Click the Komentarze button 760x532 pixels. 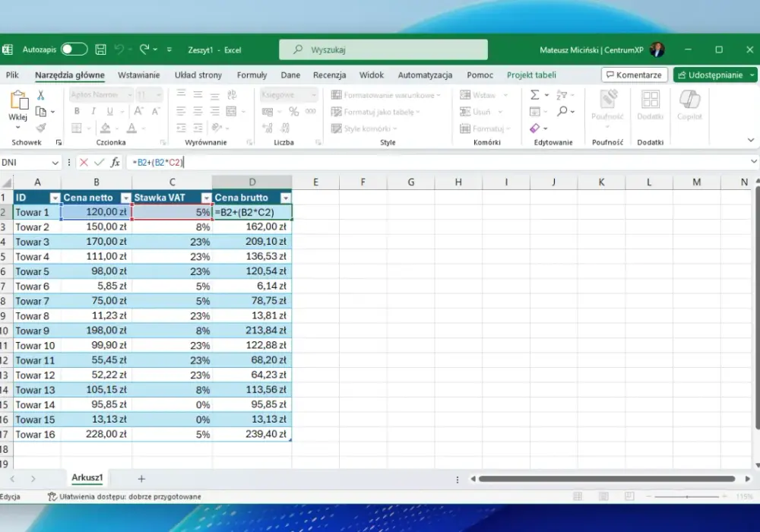(635, 75)
